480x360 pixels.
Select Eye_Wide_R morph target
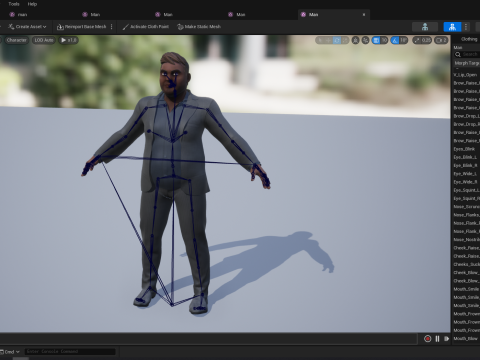466,182
